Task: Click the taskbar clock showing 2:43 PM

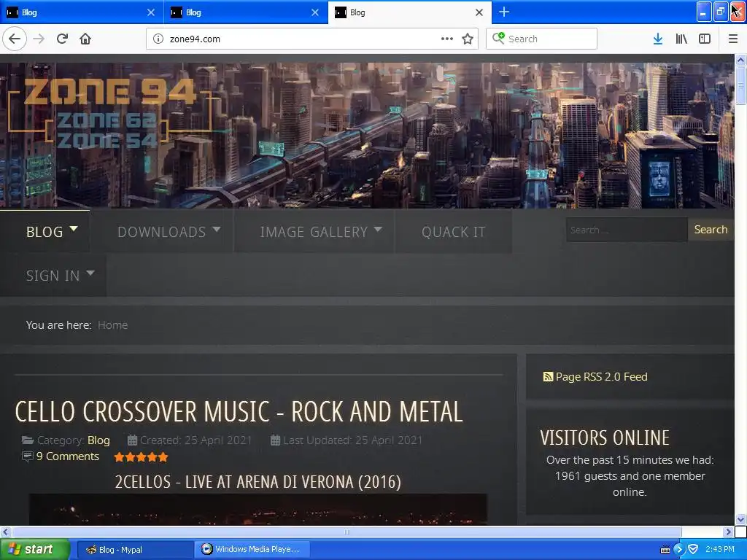Action: tap(720, 549)
